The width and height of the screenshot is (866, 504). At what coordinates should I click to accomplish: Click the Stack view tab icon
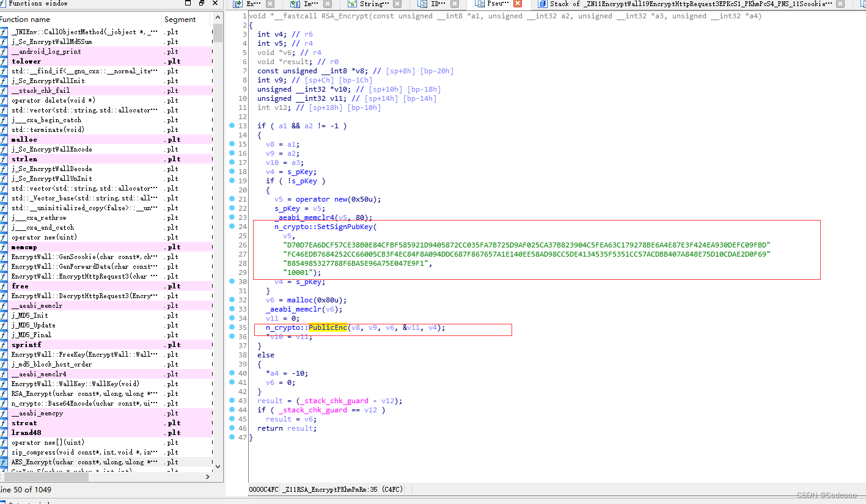tap(542, 4)
